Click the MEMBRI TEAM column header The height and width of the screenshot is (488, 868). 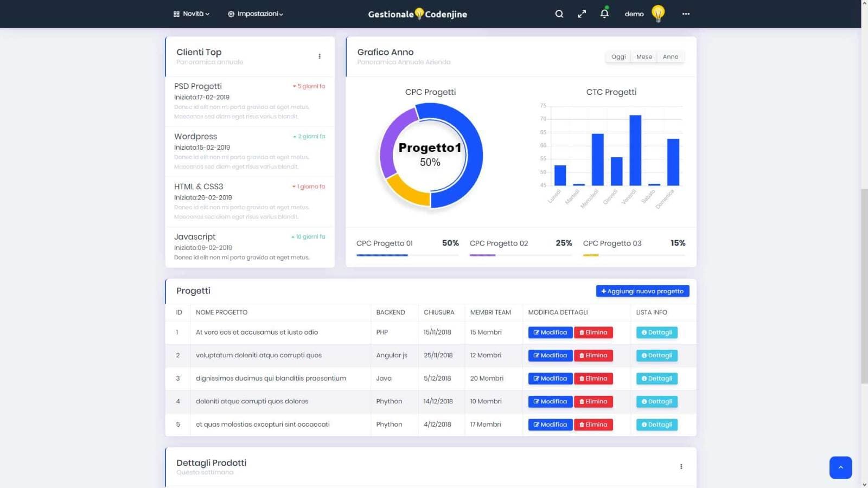490,312
